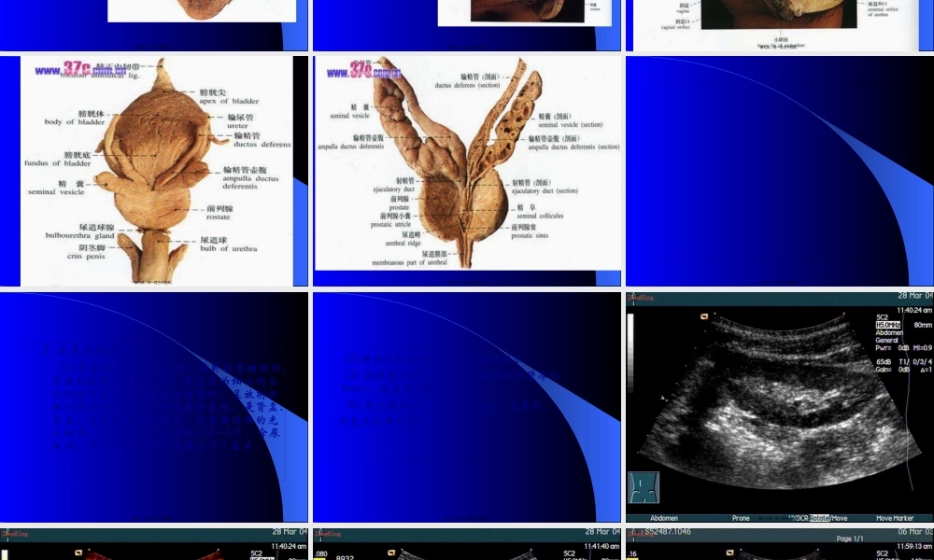Click the Abdomen label at ultrasound bottom
This screenshot has height=560, width=934.
click(x=652, y=518)
